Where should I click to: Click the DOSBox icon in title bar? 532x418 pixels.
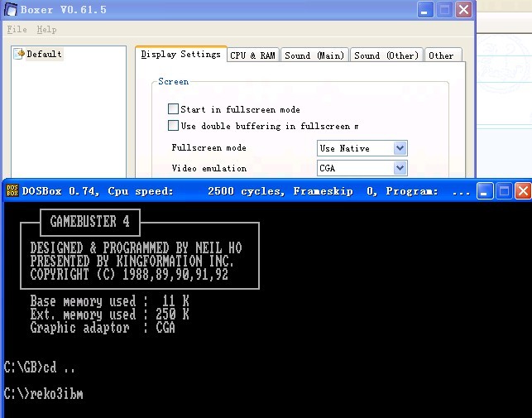click(x=12, y=191)
